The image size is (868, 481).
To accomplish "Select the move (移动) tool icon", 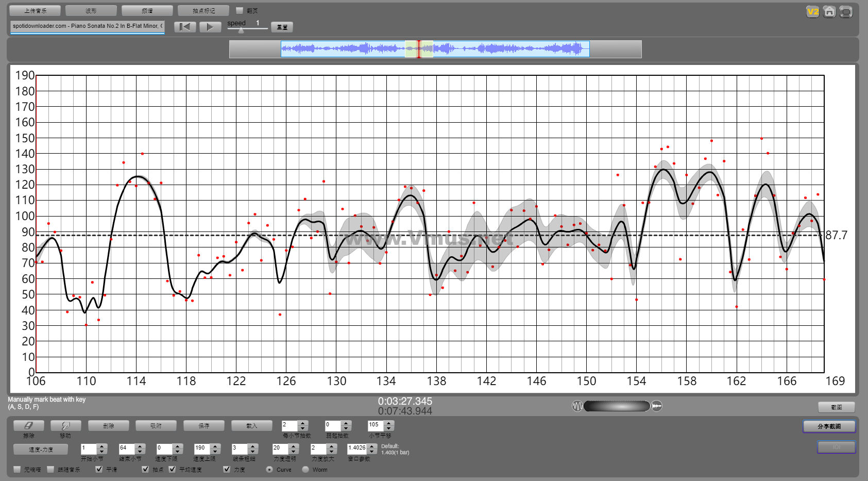I will coord(65,426).
